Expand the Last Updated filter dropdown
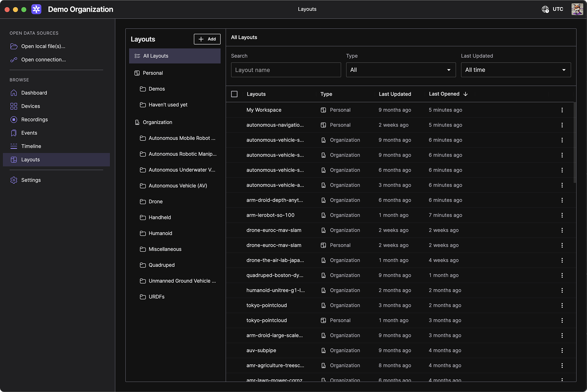This screenshot has width=587, height=392. (516, 70)
